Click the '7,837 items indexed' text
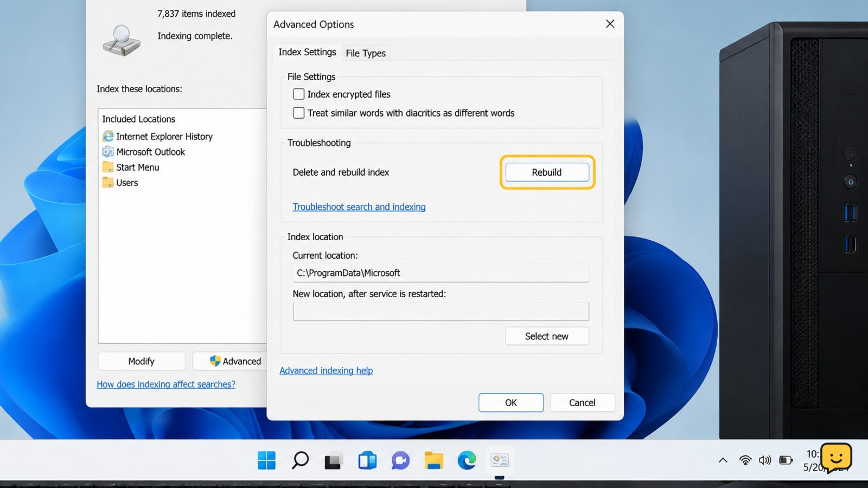 [196, 14]
